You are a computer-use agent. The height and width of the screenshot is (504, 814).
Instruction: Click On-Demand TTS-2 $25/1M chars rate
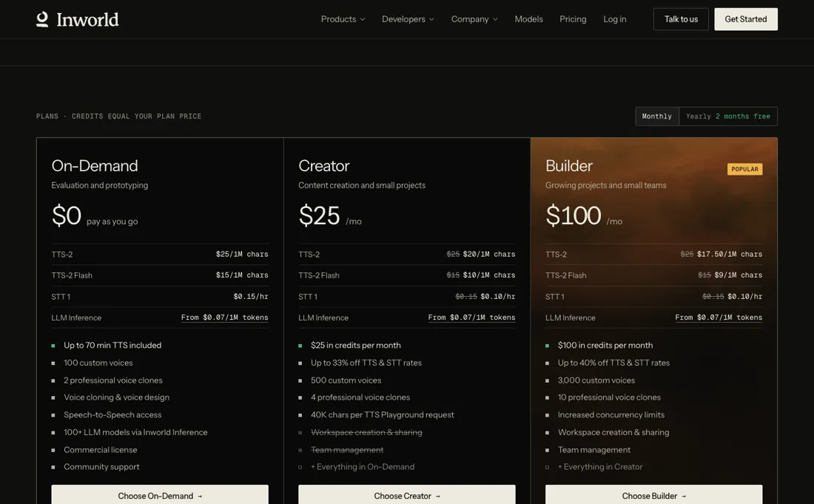[242, 255]
